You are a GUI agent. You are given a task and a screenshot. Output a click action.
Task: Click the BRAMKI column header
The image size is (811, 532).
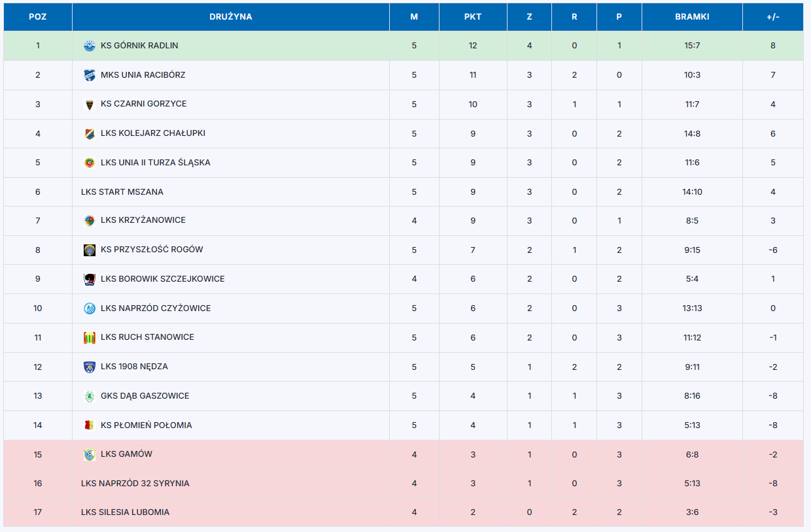click(692, 17)
